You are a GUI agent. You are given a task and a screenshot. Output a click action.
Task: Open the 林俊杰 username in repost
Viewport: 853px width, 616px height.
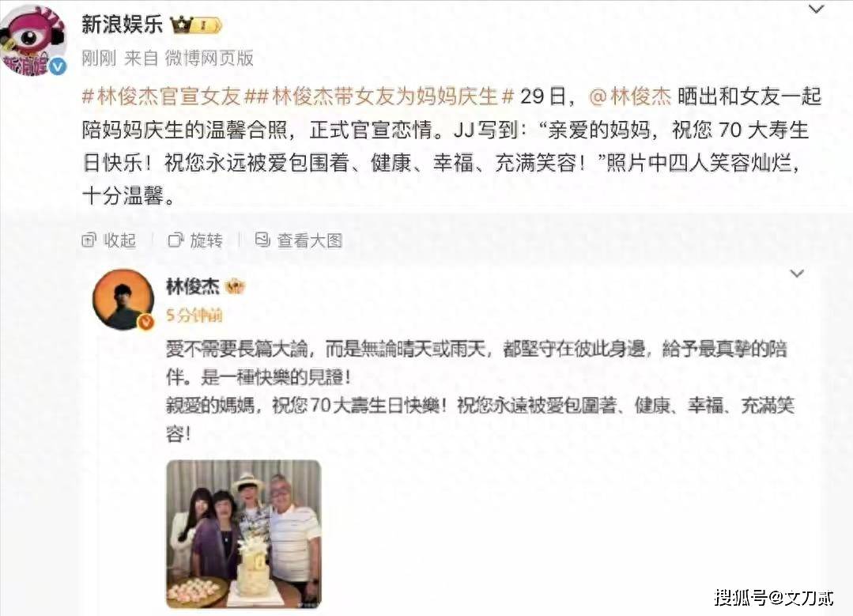pos(193,286)
